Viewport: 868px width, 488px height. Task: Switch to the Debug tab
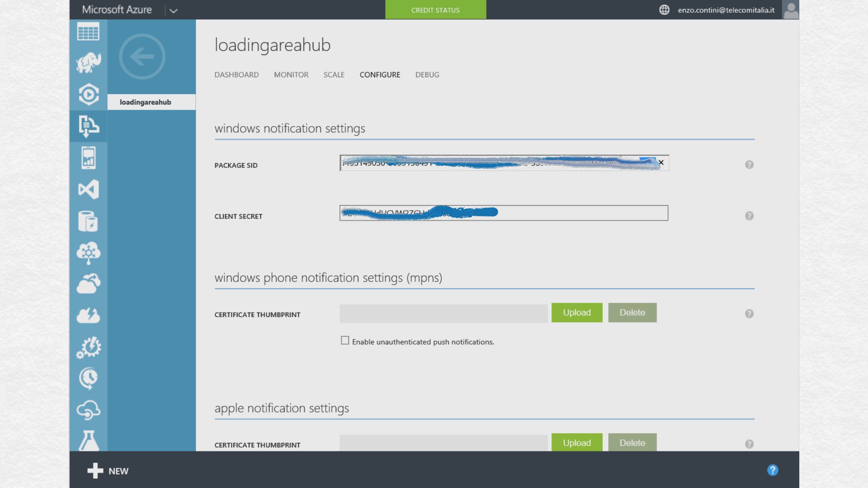tap(427, 75)
